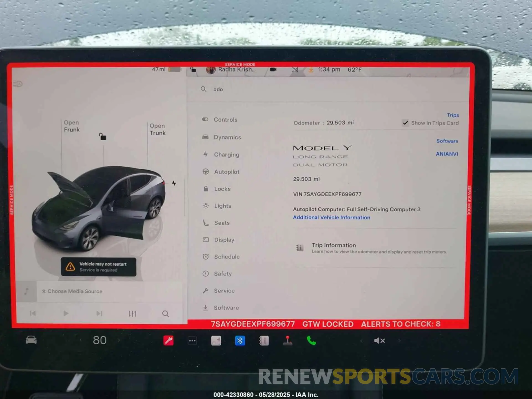Tap the warning triangle on restart alert

coord(70,267)
